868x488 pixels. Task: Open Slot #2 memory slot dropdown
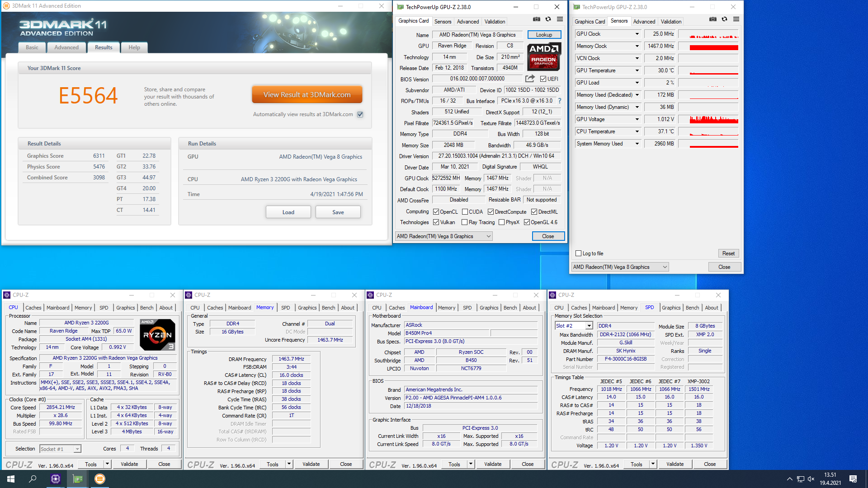(x=574, y=326)
